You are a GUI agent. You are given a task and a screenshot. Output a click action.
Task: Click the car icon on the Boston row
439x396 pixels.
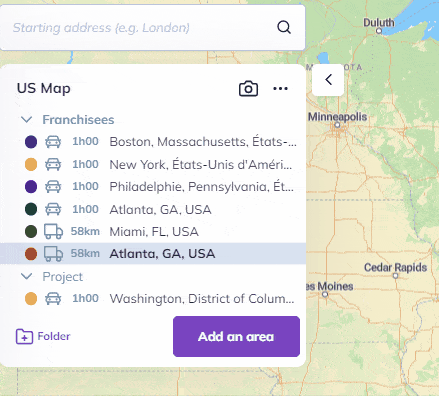53,142
